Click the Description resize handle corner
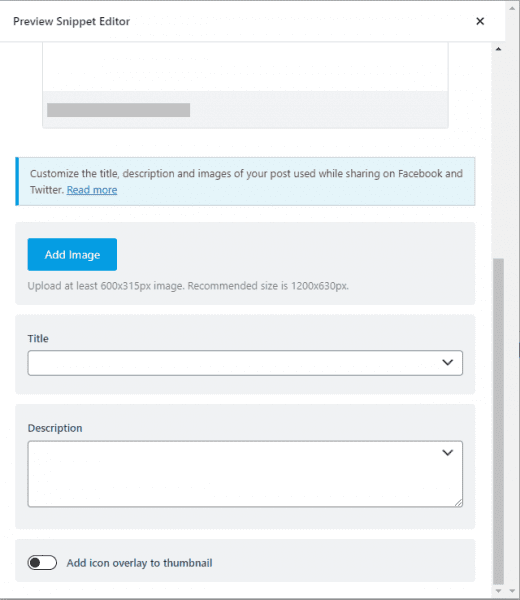 pyautogui.click(x=458, y=503)
